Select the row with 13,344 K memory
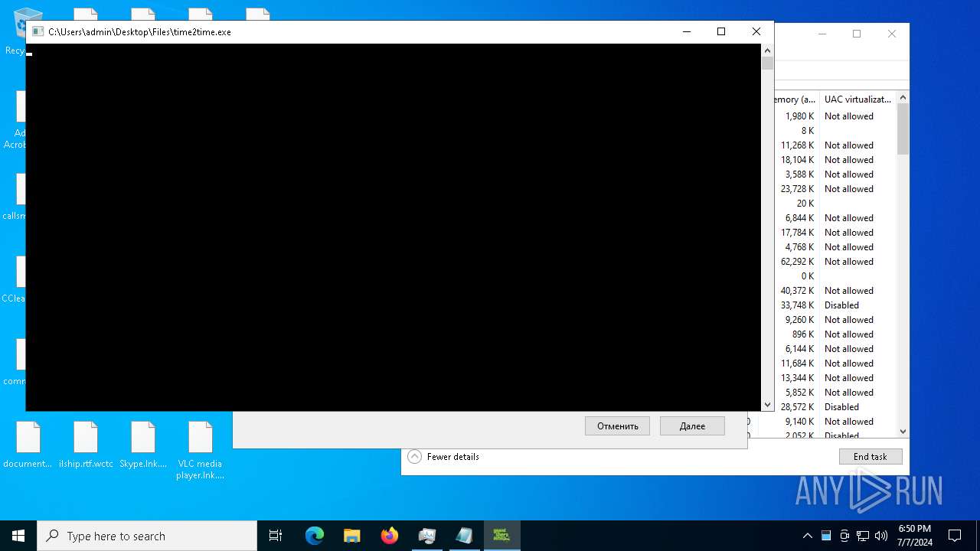The width and height of the screenshot is (980, 551). pos(835,378)
